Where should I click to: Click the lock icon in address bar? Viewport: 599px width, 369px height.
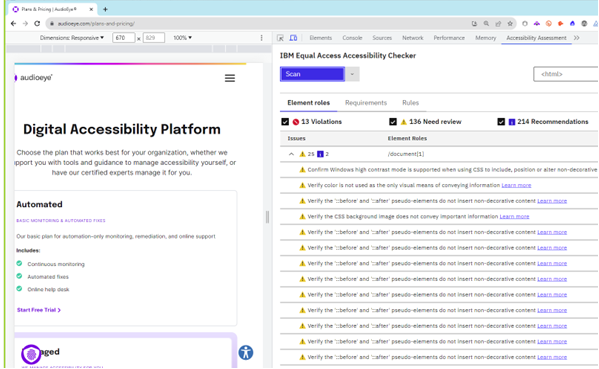point(52,24)
